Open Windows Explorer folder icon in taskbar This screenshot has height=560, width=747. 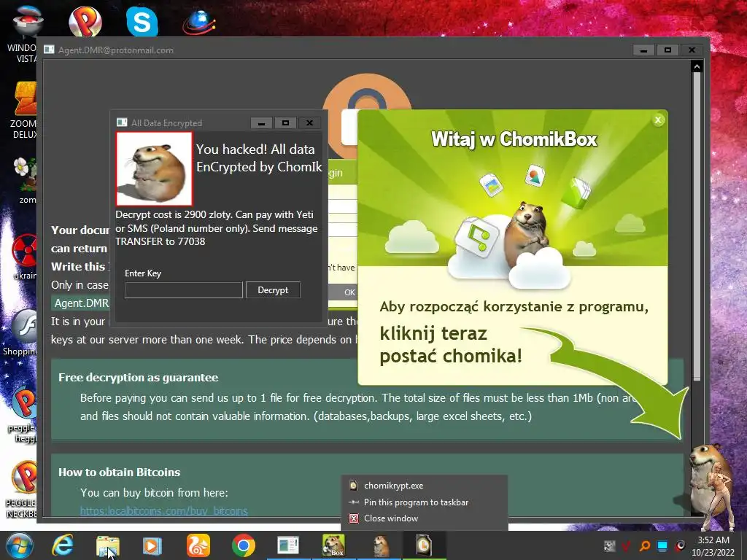[108, 546]
